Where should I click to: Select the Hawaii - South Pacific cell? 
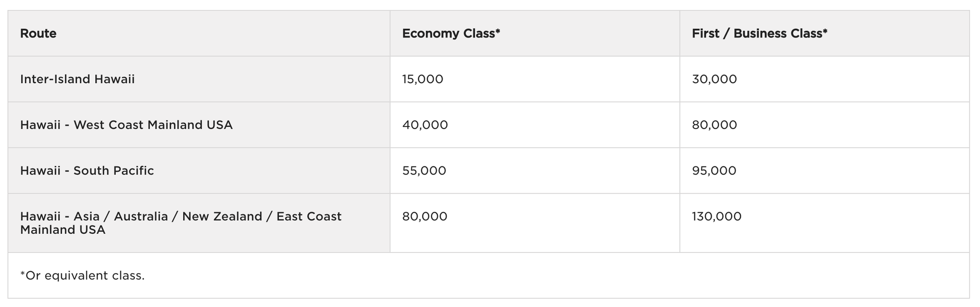(199, 171)
